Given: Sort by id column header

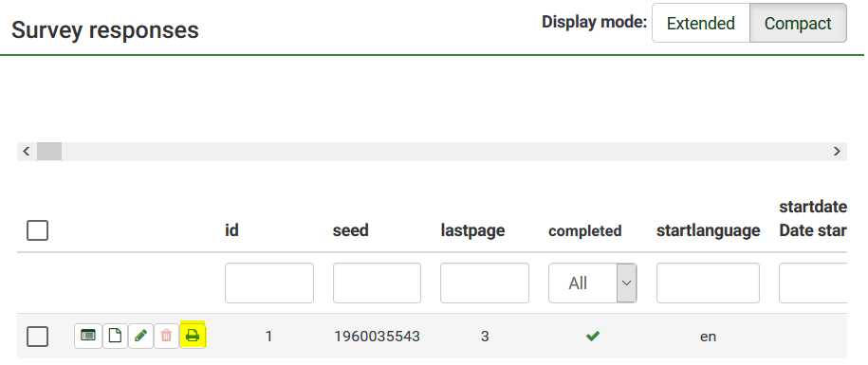Looking at the screenshot, I should click(231, 230).
